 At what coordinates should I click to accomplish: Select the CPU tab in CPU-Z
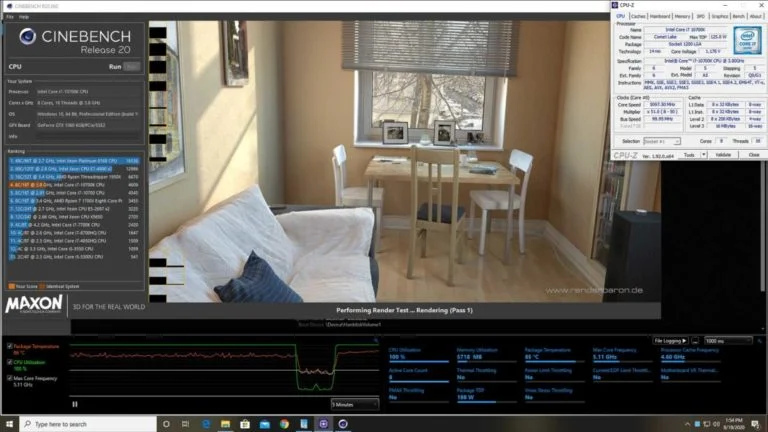point(621,16)
